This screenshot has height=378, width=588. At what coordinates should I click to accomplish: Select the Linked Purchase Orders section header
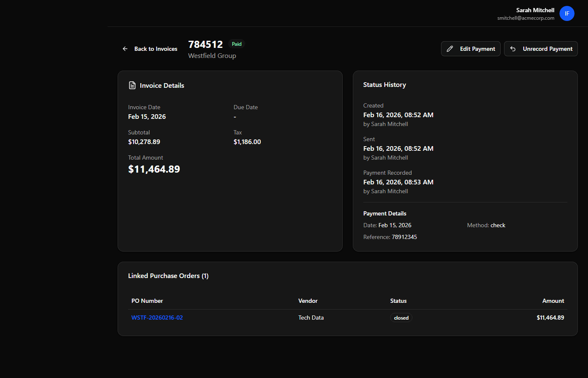pos(168,276)
